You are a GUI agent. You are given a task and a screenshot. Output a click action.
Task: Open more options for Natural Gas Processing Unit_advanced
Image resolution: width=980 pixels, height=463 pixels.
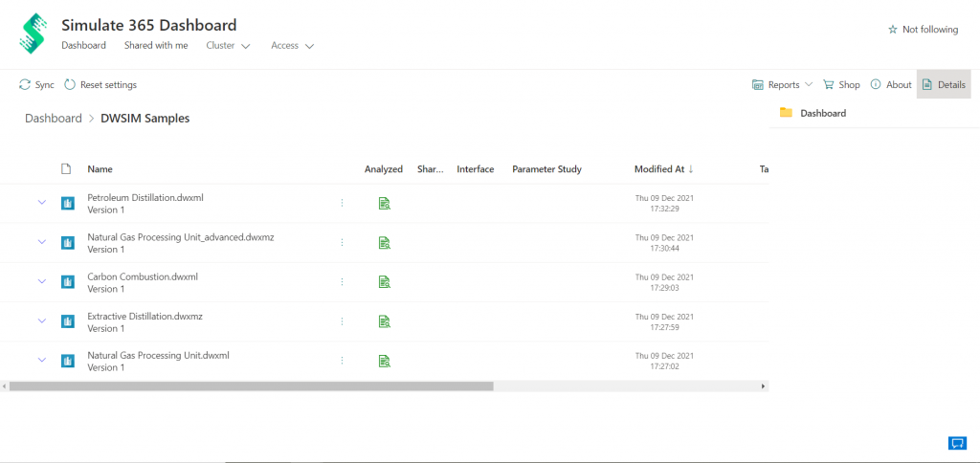point(342,243)
